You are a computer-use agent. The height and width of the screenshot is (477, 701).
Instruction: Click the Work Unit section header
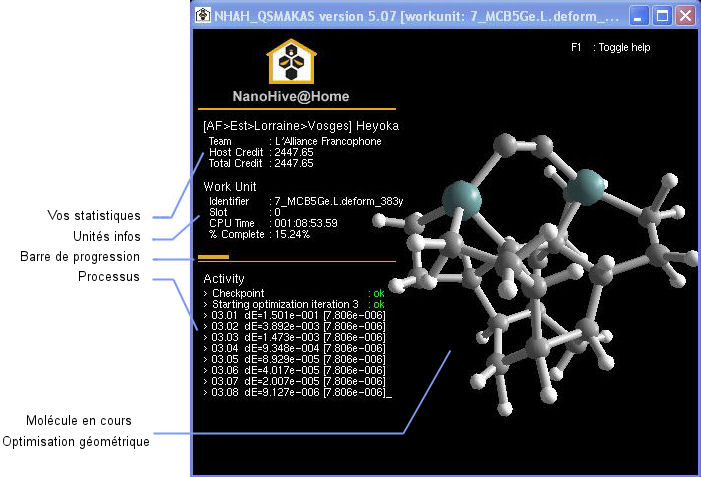pyautogui.click(x=229, y=186)
